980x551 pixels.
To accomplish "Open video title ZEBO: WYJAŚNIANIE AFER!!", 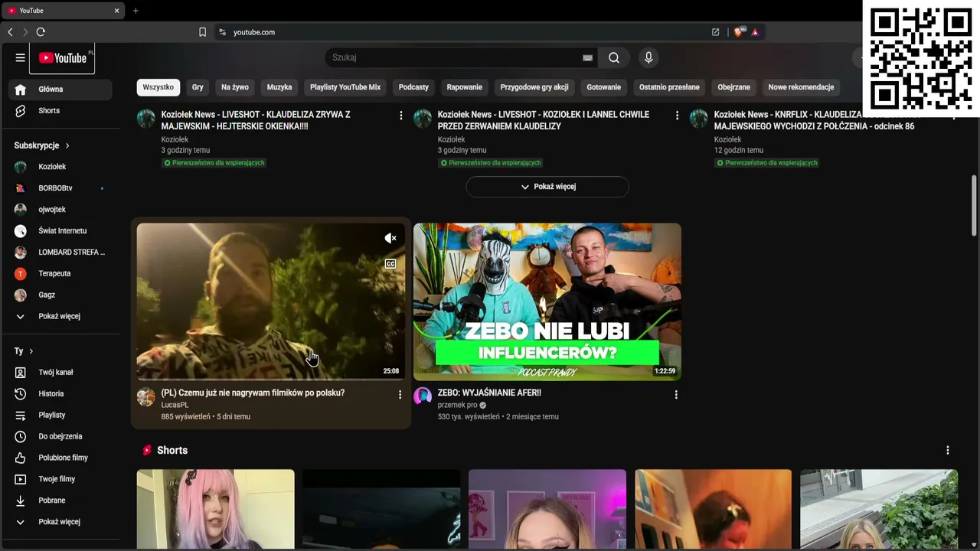I will [489, 393].
